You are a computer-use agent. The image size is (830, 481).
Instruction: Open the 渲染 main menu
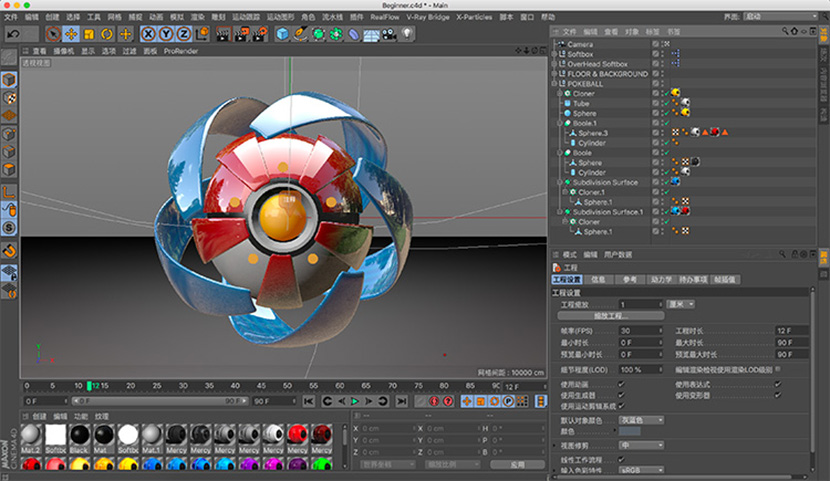(x=197, y=17)
